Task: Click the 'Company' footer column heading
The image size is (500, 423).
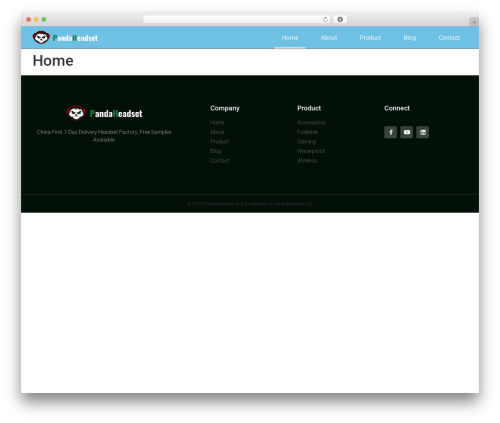Action: (x=225, y=108)
